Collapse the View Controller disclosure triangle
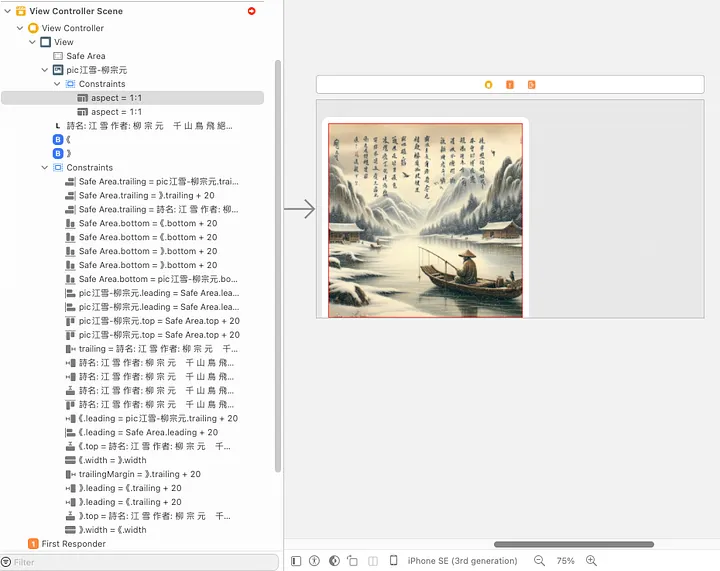The width and height of the screenshot is (720, 571). tap(20, 28)
